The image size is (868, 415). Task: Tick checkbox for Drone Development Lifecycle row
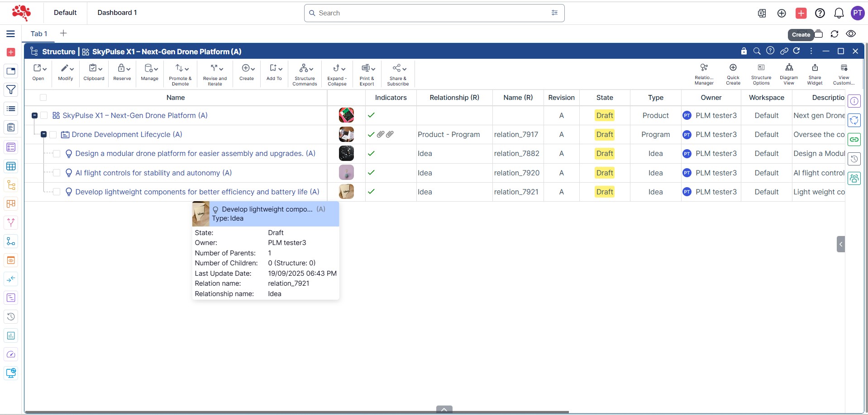53,135
